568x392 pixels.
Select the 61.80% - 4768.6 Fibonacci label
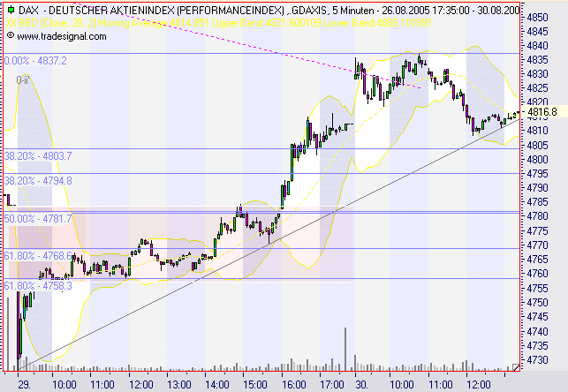[38, 256]
